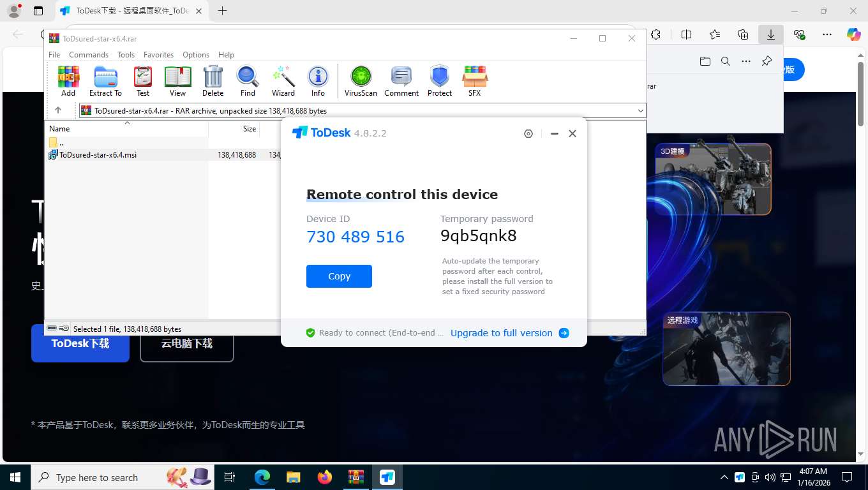The height and width of the screenshot is (490, 868).
Task: Open Edge browser essentials heart icon
Action: pyautogui.click(x=799, y=35)
